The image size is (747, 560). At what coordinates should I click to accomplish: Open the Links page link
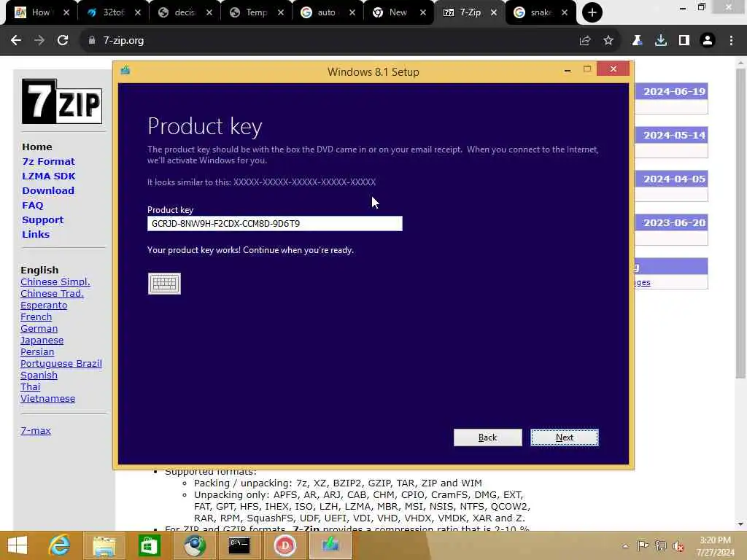point(36,234)
